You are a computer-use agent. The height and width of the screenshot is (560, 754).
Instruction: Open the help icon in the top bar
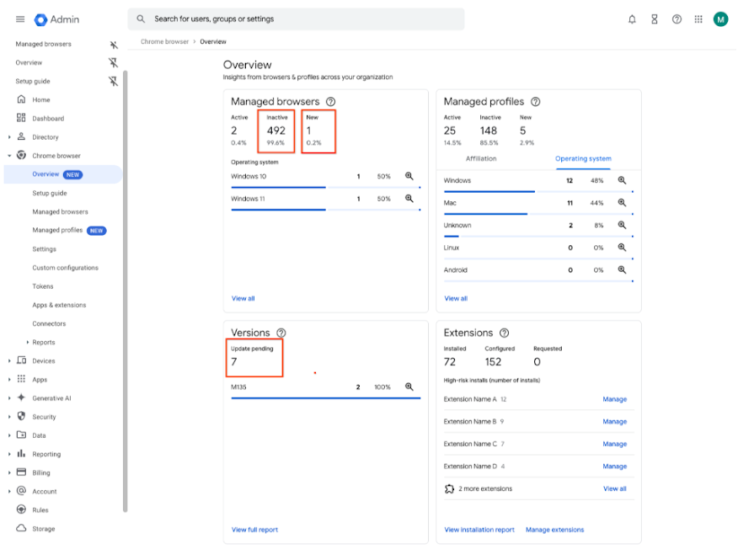pyautogui.click(x=676, y=19)
